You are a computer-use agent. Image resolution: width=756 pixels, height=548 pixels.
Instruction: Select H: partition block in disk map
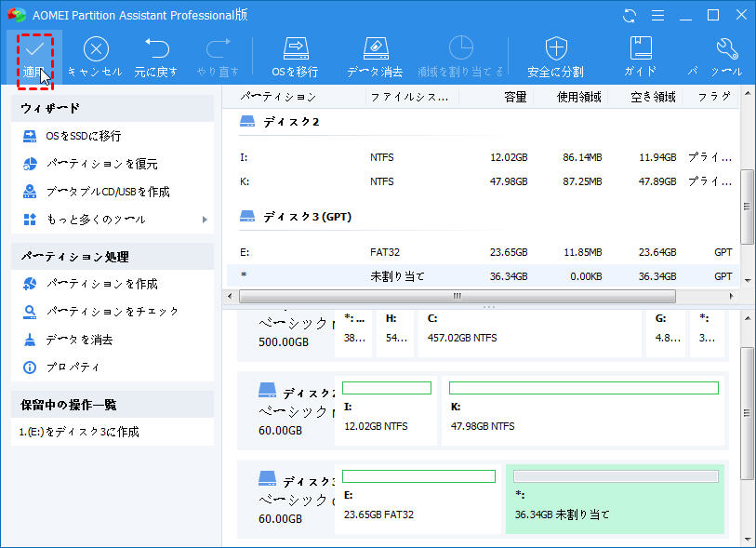click(395, 333)
